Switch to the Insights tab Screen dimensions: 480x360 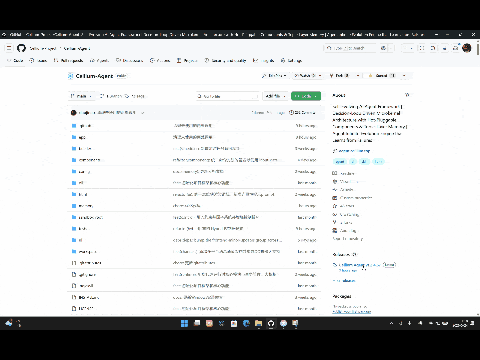[264, 61]
